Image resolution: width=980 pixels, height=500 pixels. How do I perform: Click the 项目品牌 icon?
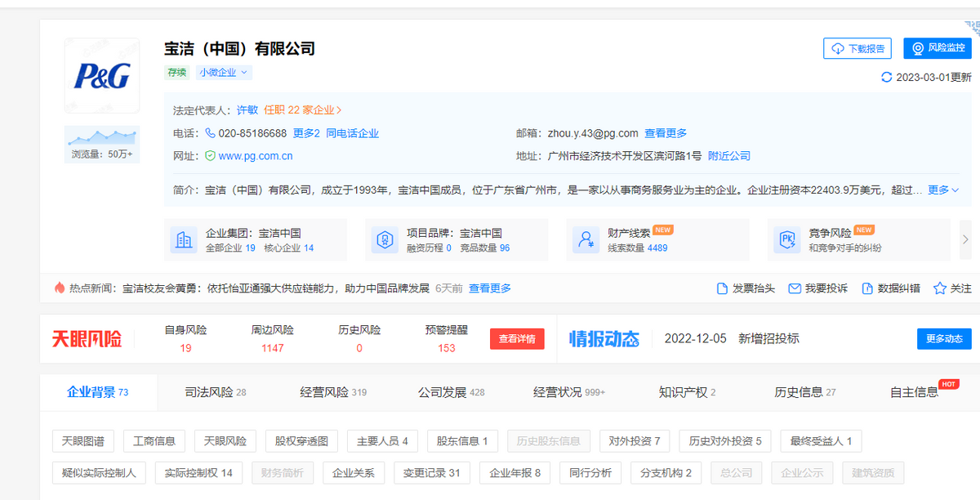click(x=385, y=239)
